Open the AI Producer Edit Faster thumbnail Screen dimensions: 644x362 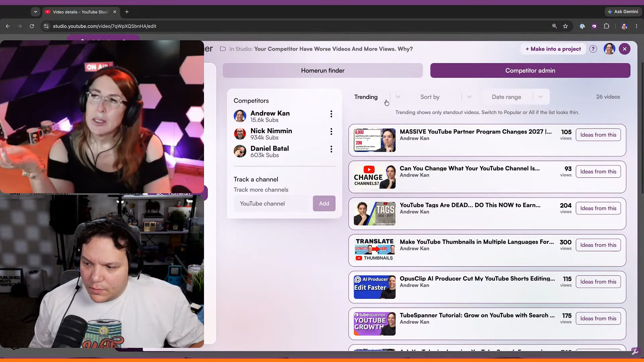click(374, 287)
